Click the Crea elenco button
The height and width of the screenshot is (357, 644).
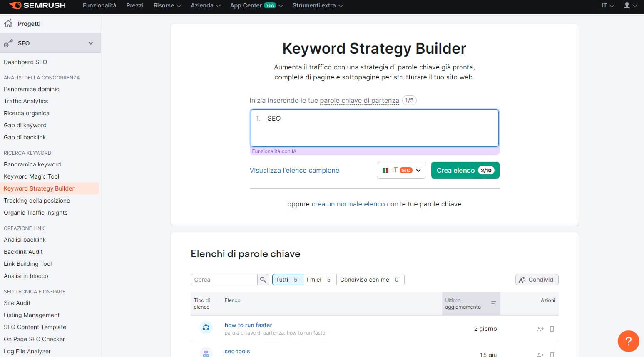[465, 170]
